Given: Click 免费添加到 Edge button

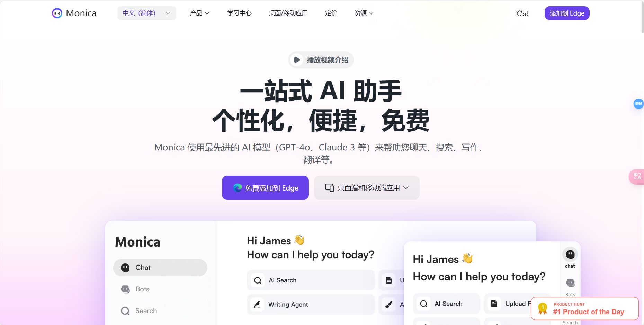Looking at the screenshot, I should click(265, 188).
